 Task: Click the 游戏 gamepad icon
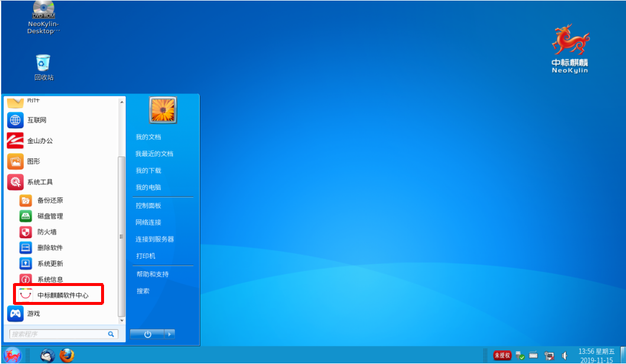click(15, 314)
